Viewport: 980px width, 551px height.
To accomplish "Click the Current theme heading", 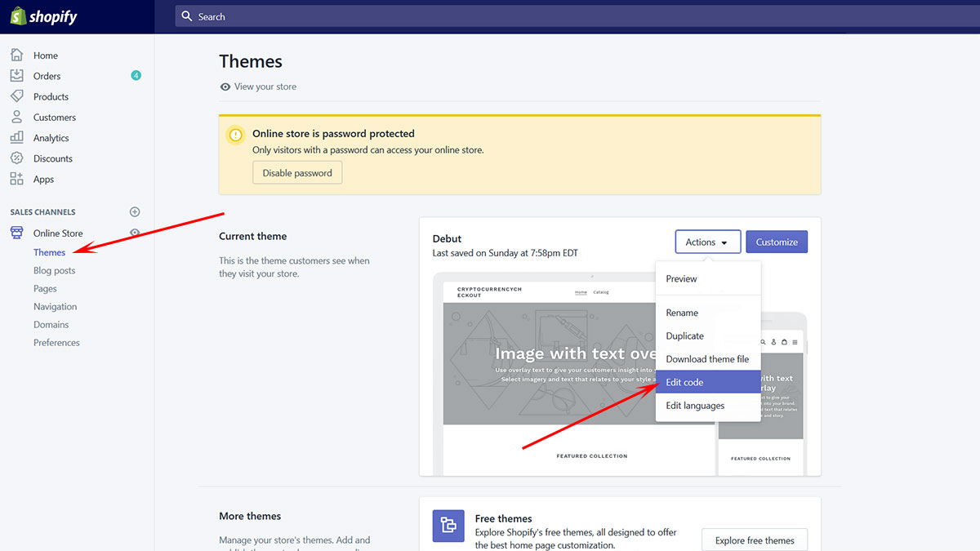I will point(253,237).
